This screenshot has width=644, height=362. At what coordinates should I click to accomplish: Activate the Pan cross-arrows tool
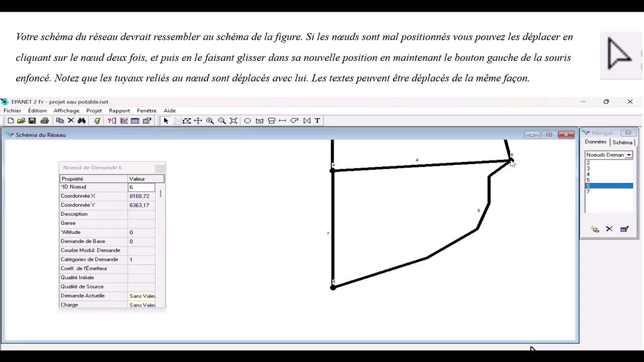tap(198, 121)
